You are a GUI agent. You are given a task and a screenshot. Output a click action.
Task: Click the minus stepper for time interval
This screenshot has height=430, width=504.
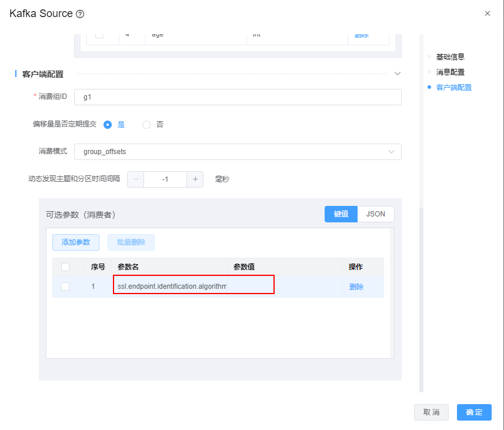[x=136, y=179]
